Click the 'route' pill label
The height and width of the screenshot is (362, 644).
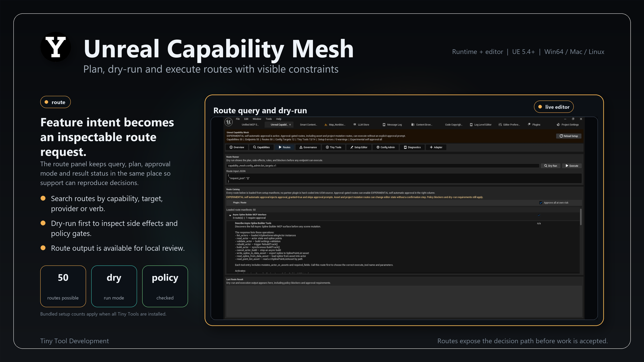[55, 102]
